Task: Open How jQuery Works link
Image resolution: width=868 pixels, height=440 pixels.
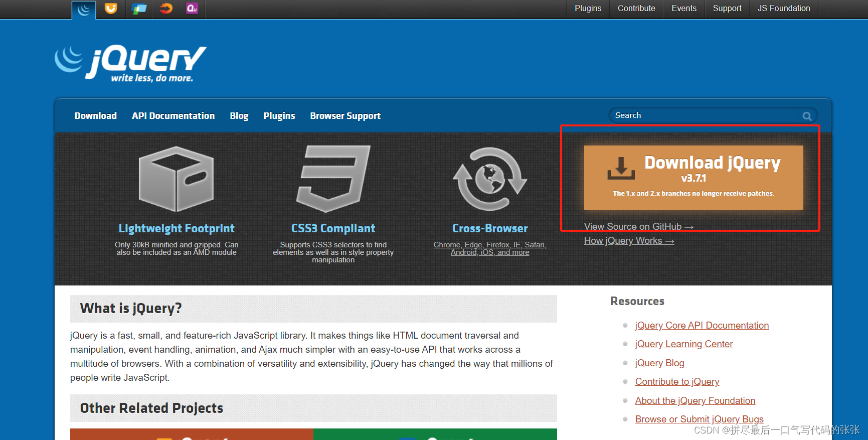Action: [x=629, y=241]
